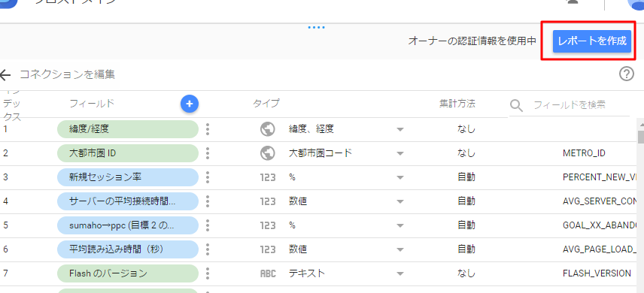Click the 大都市圏コード type value
644x293 pixels.
(x=320, y=153)
